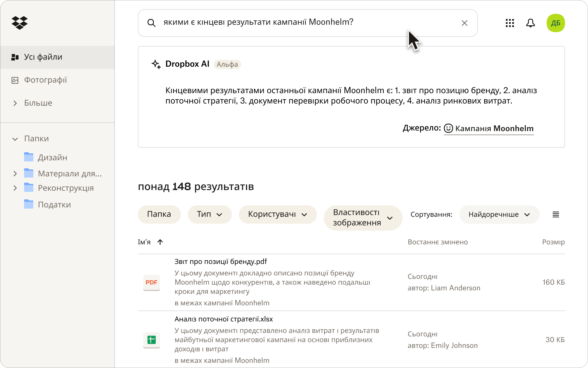Viewport: 588px width, 368px height.
Task: Click the PDF file icon
Action: 152,282
